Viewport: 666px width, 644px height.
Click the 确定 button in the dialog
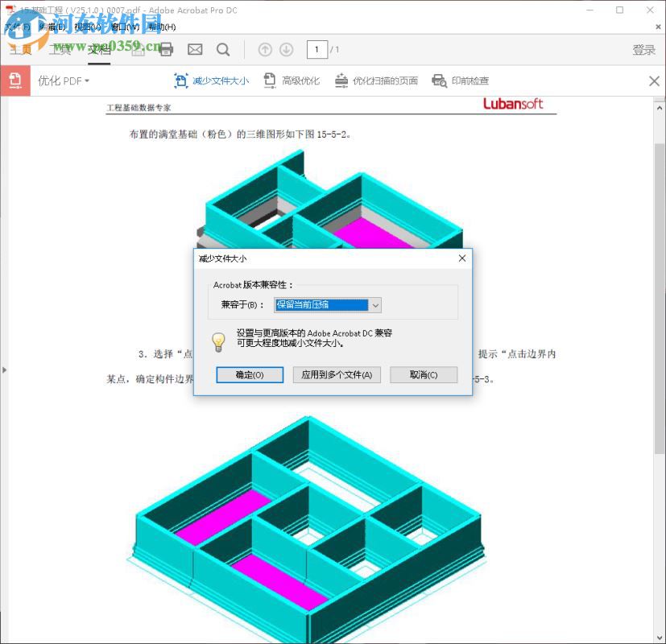click(250, 374)
